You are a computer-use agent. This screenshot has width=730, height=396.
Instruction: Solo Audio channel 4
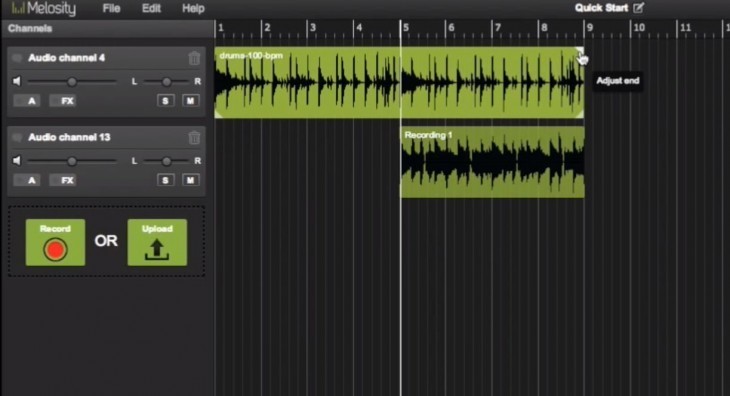pos(165,101)
